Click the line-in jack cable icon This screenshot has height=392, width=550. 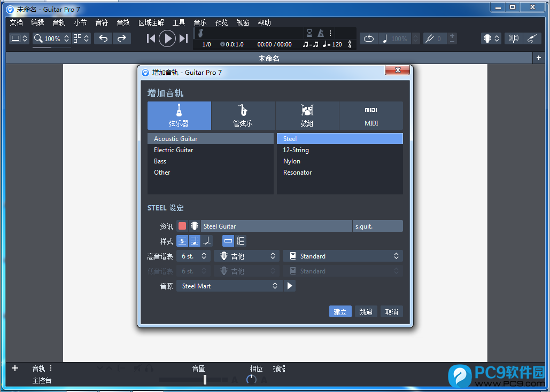coord(532,38)
